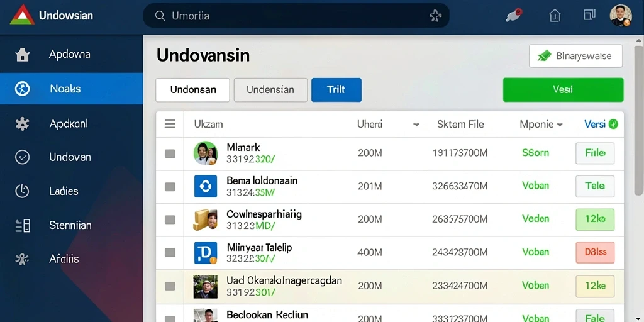
Task: Open the Mponie column dropdown
Action: pyautogui.click(x=559, y=125)
